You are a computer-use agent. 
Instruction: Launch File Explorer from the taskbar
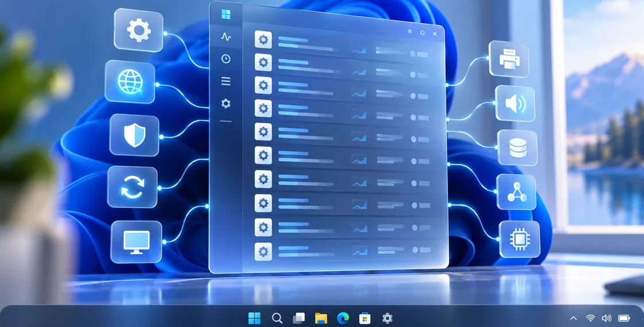coord(321,318)
